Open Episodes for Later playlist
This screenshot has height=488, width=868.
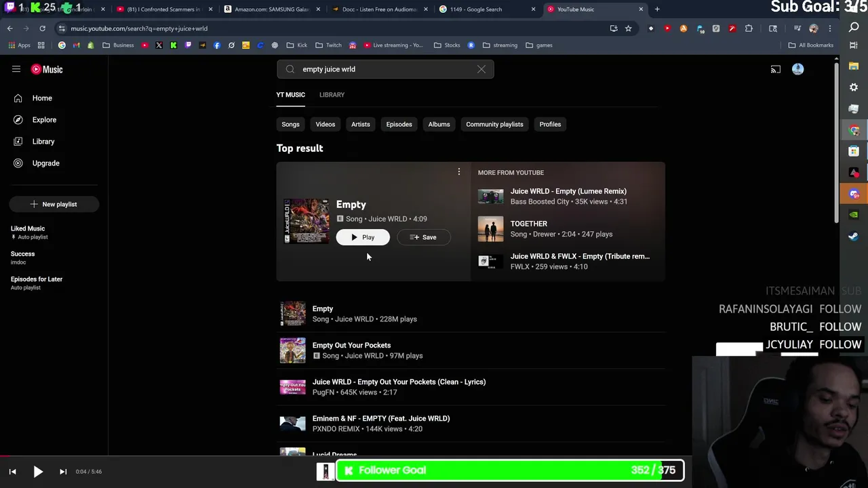37,283
